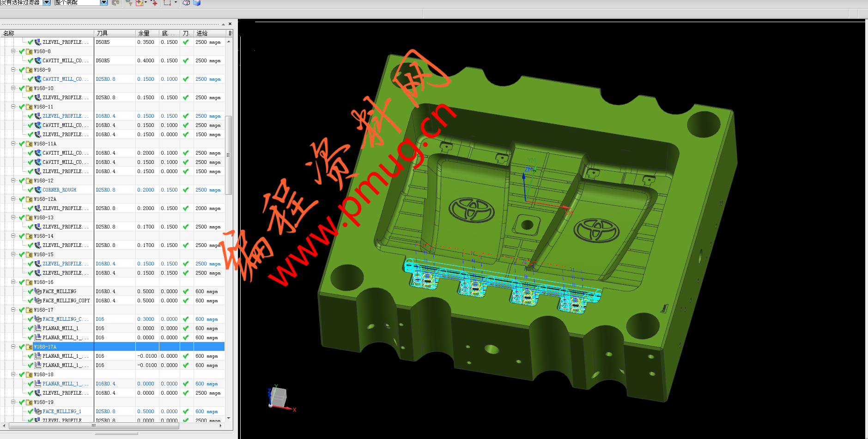Click the vertical scrollbar up arrow
The image size is (868, 439).
pos(229,42)
